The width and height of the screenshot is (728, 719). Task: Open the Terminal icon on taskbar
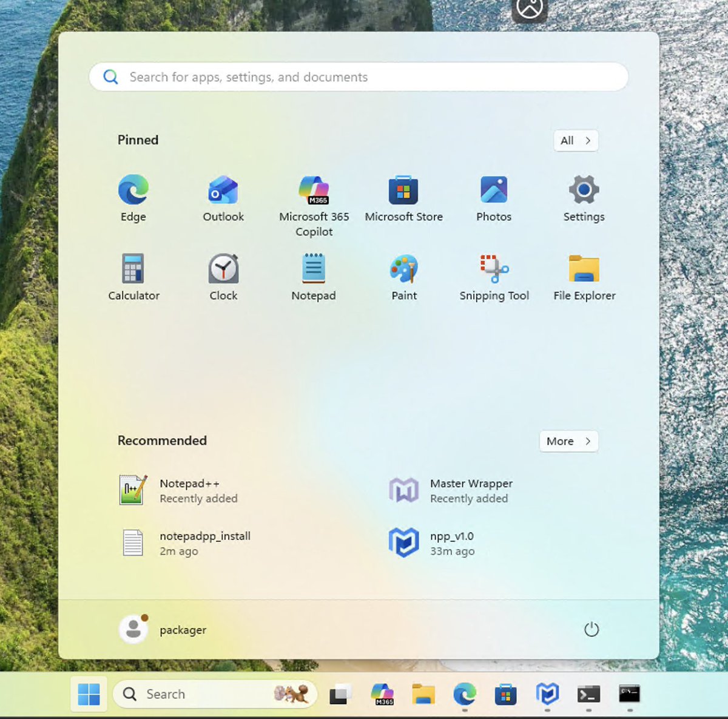click(x=588, y=694)
